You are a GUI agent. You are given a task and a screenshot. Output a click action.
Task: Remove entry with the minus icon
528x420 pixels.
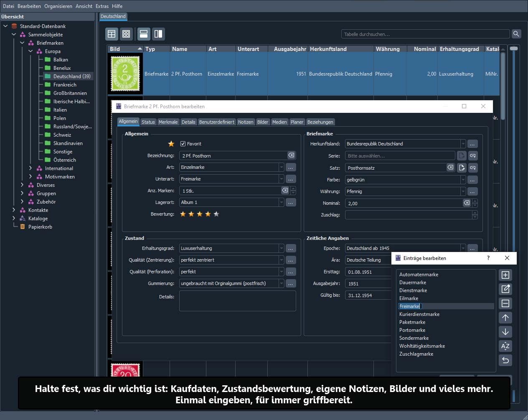tap(505, 303)
